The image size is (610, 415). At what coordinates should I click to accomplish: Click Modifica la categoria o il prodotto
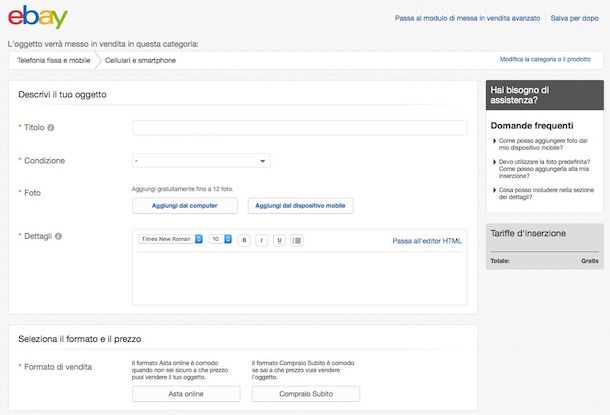pyautogui.click(x=545, y=60)
